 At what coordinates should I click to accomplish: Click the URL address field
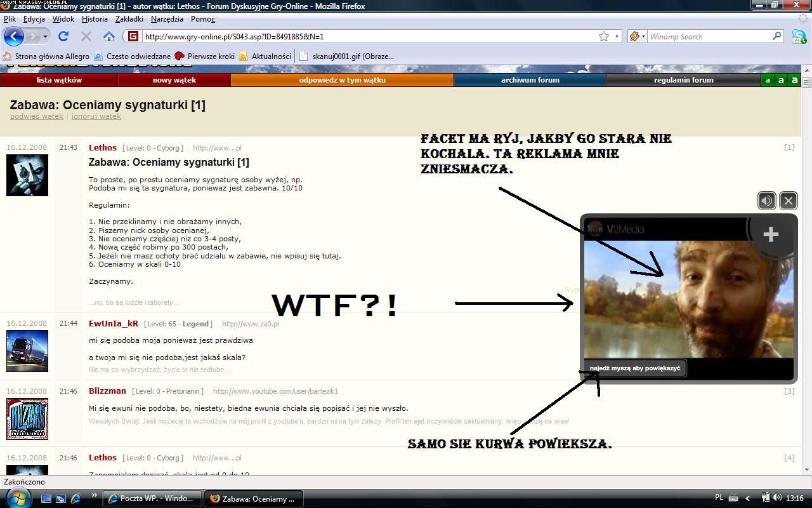370,36
